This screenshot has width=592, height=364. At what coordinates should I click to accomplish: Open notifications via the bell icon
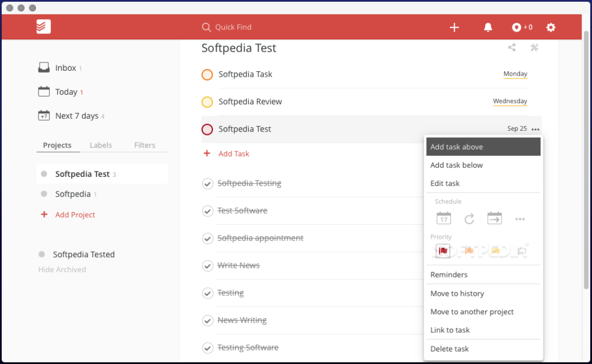coord(487,27)
